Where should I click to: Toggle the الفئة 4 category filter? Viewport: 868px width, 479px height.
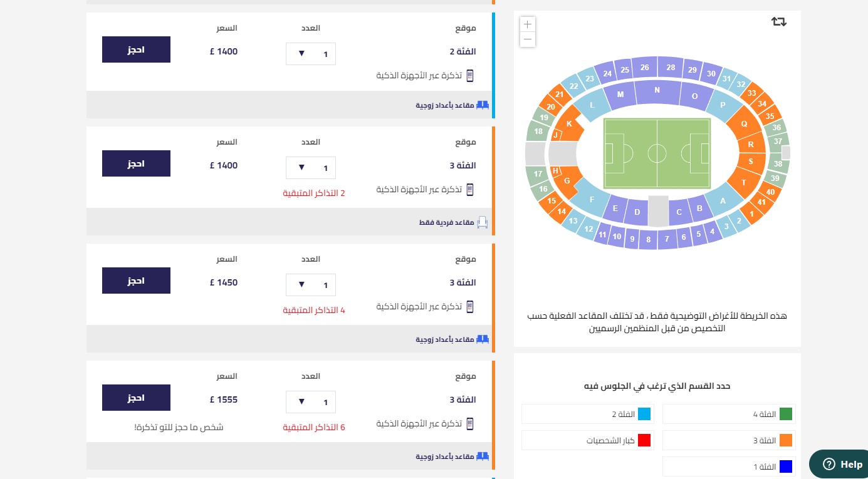729,414
